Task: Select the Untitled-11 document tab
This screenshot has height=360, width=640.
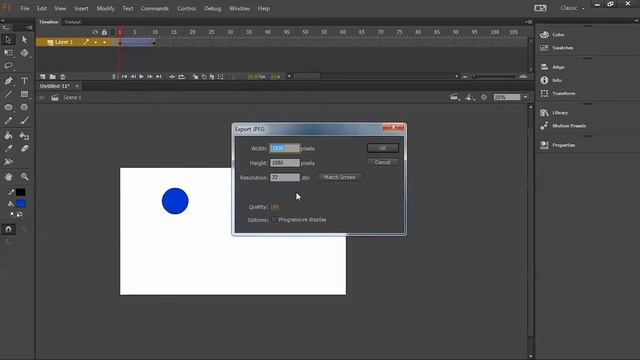Action: click(55, 86)
